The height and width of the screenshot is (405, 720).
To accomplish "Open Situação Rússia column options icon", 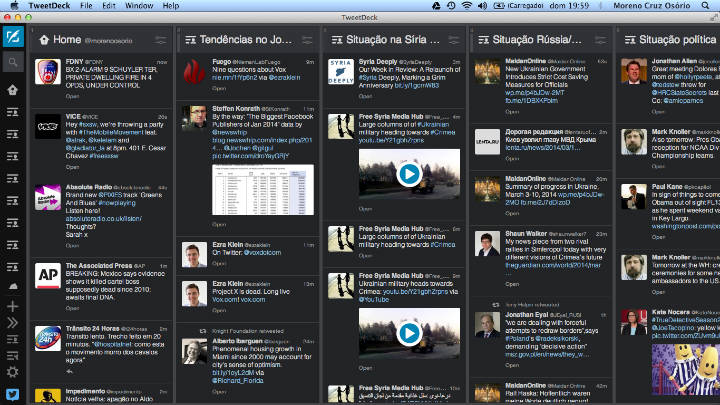I will (x=601, y=40).
